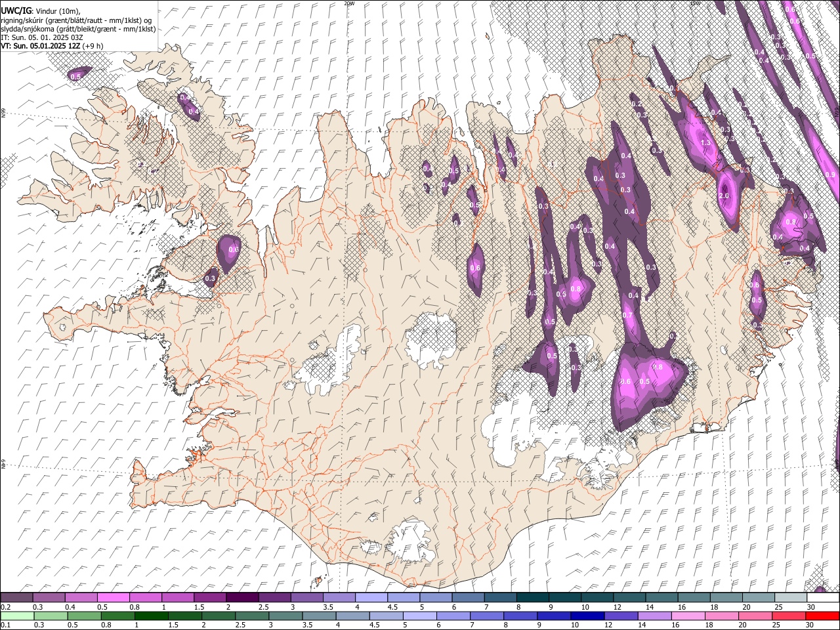Click the '15W' longitude label
This screenshot has width=840, height=630.
(695, 3)
